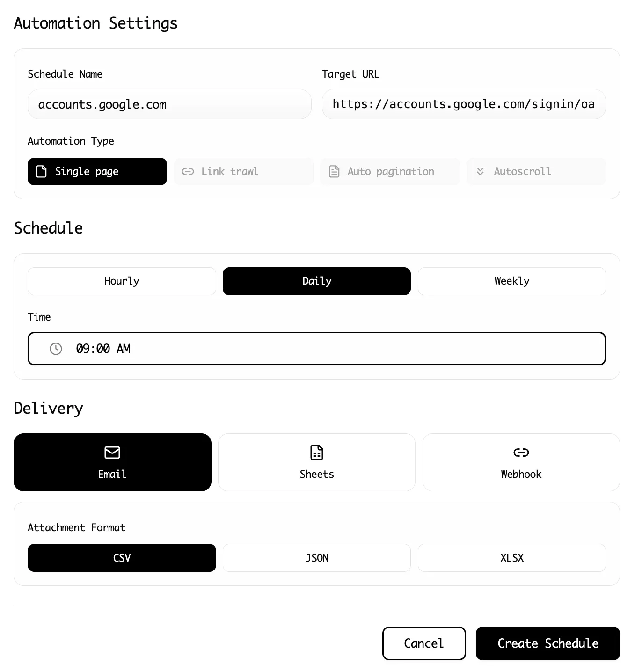Click the Autoscroll double-chevron icon
This screenshot has height=672, width=642.
481,171
